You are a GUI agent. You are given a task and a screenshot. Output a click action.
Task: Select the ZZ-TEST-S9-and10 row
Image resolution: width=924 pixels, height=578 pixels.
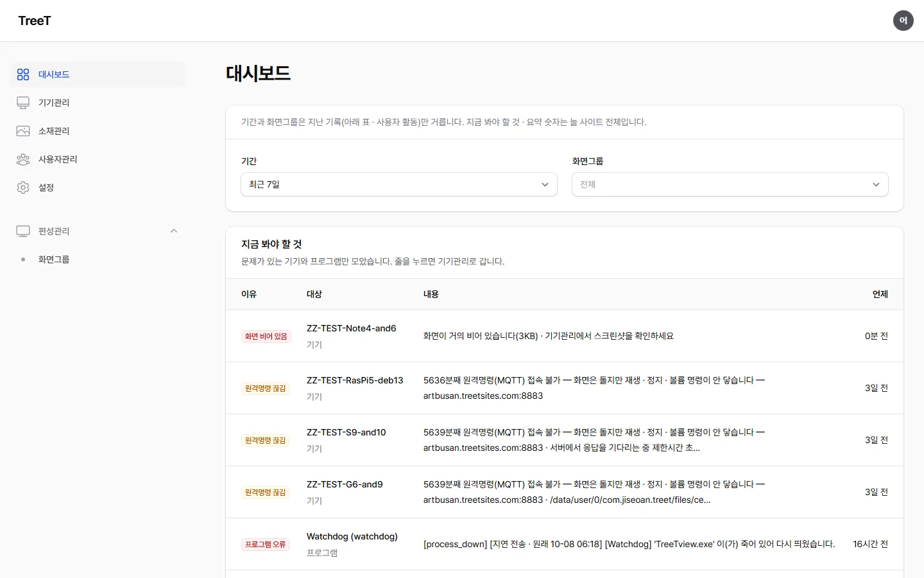pyautogui.click(x=565, y=440)
